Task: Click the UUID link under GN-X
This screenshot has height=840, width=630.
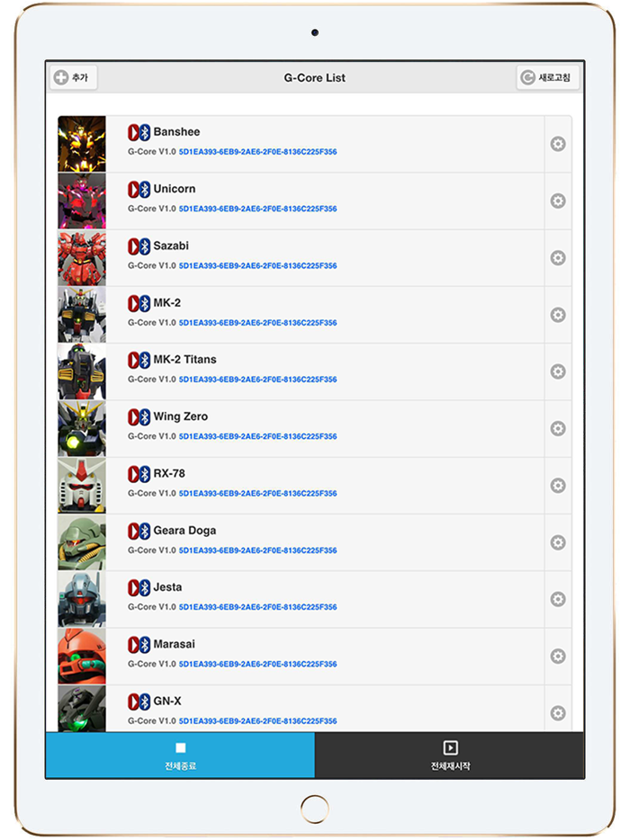Action: pyautogui.click(x=258, y=721)
